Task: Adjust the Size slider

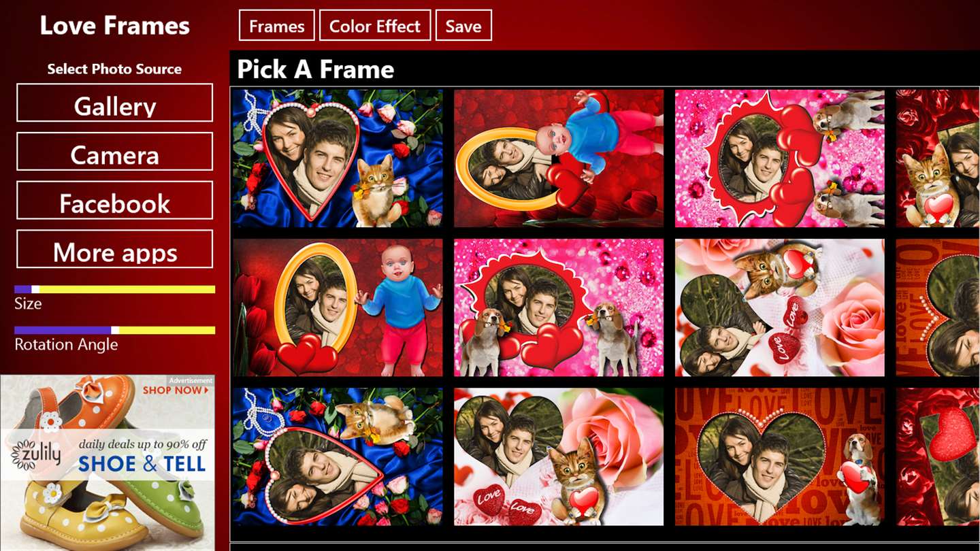Action: tap(114, 289)
